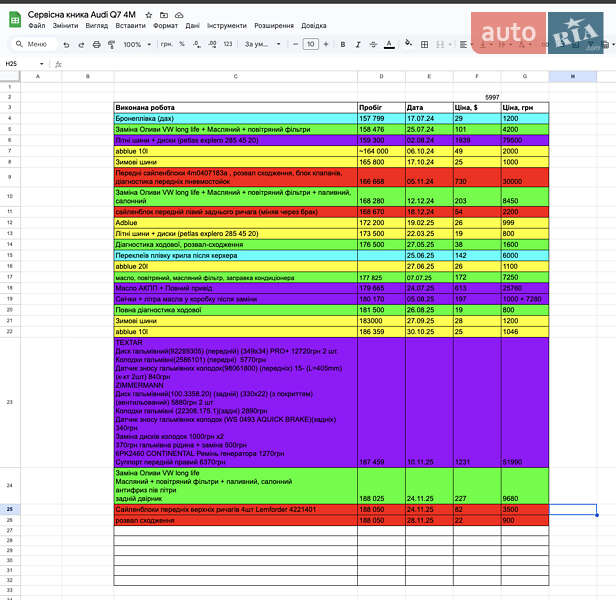Open the Вставити menu
This screenshot has width=616, height=600.
point(129,25)
